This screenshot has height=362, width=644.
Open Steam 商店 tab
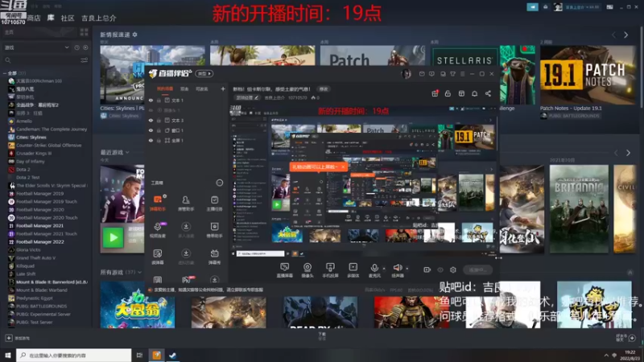[x=34, y=18]
